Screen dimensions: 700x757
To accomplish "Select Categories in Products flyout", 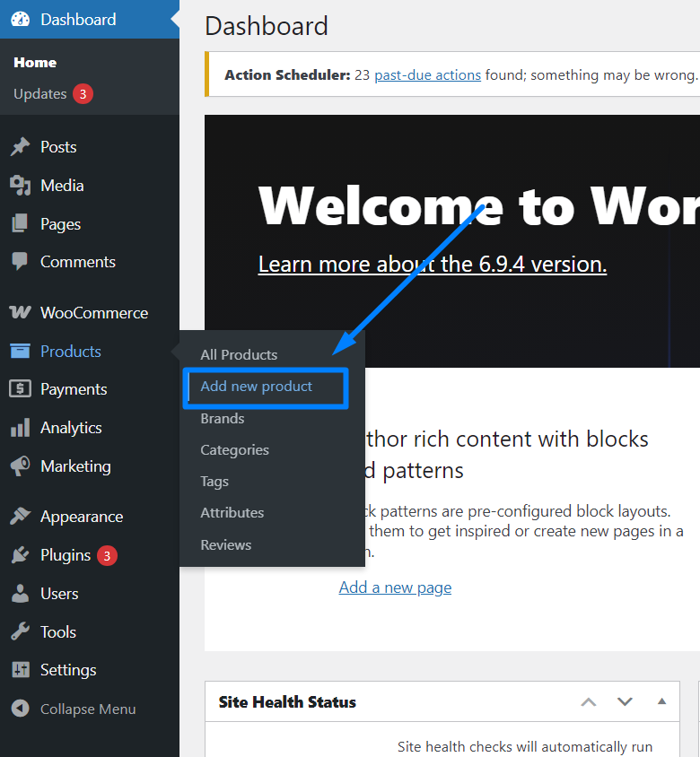I will coord(235,450).
